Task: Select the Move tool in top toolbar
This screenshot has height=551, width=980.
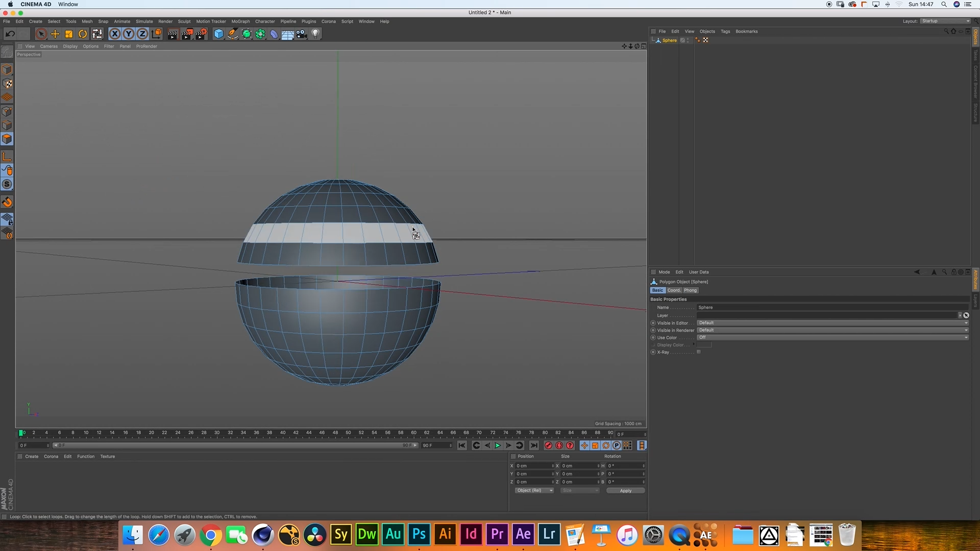Action: pyautogui.click(x=55, y=34)
